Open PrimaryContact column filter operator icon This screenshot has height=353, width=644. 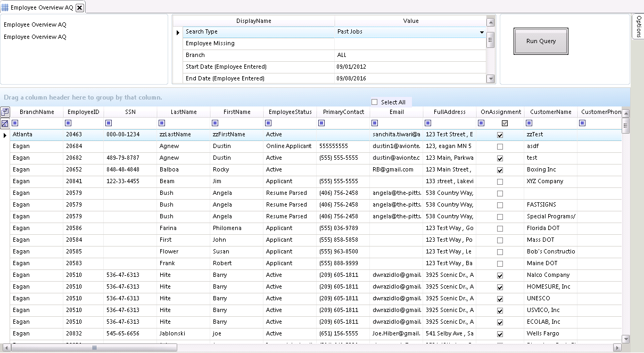(321, 123)
